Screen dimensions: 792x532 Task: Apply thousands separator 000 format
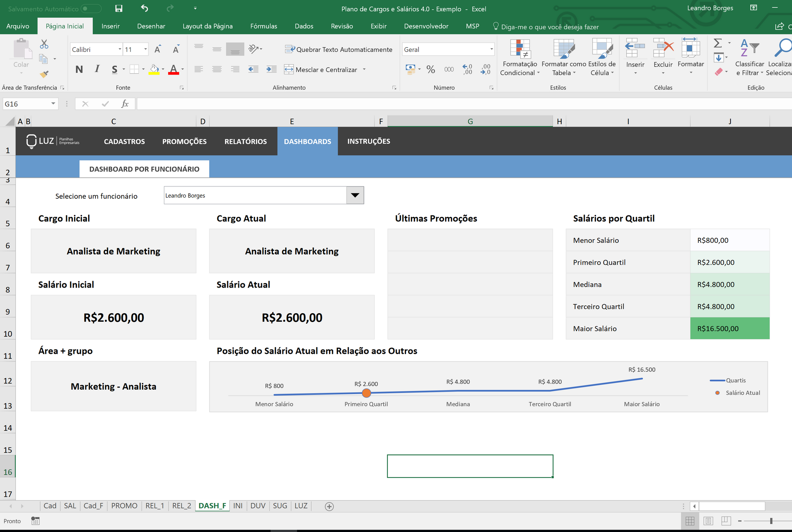click(449, 70)
